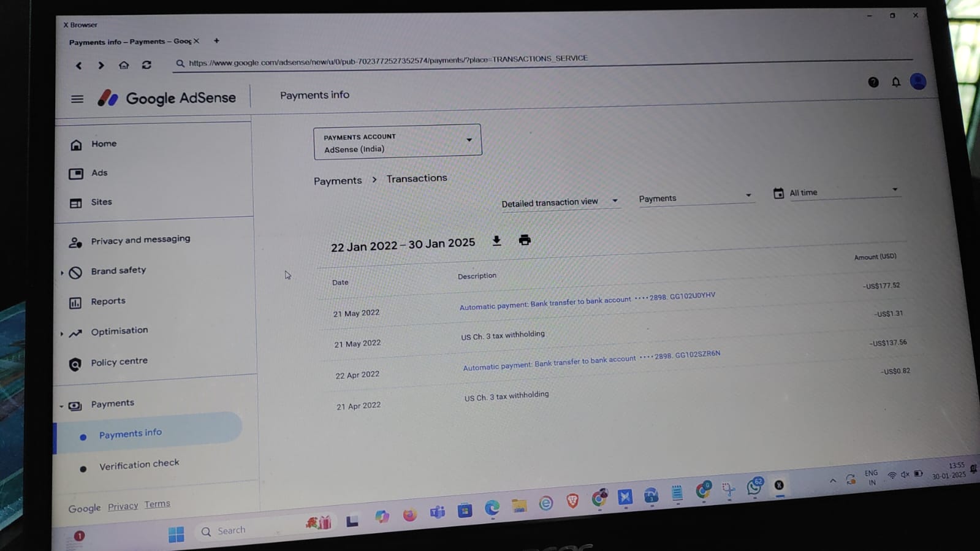Open Microsoft Edge from the taskbar

click(492, 507)
